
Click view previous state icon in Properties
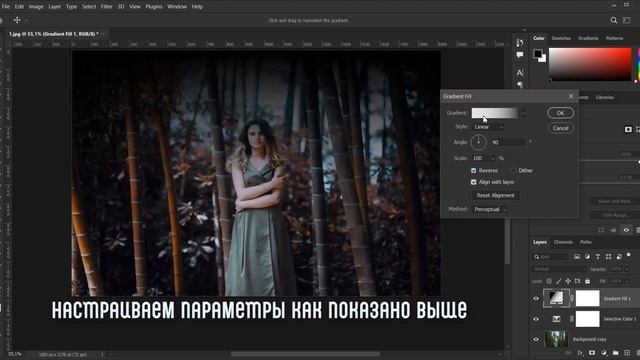[613, 230]
